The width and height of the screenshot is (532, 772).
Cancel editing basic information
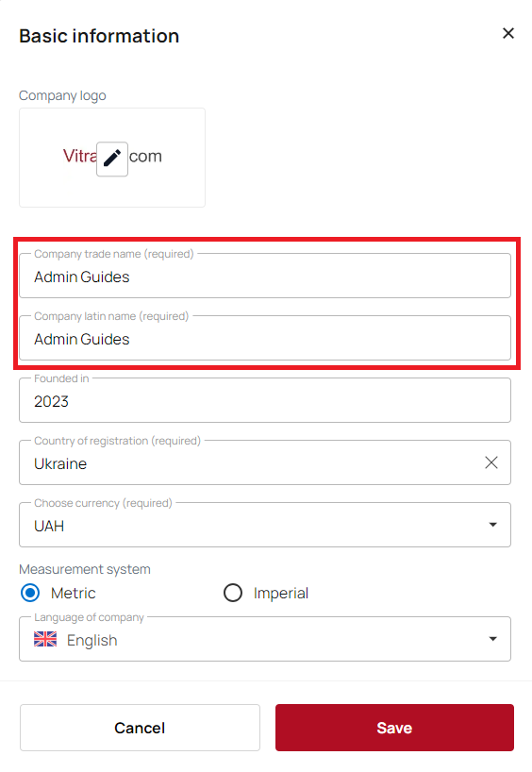point(140,728)
